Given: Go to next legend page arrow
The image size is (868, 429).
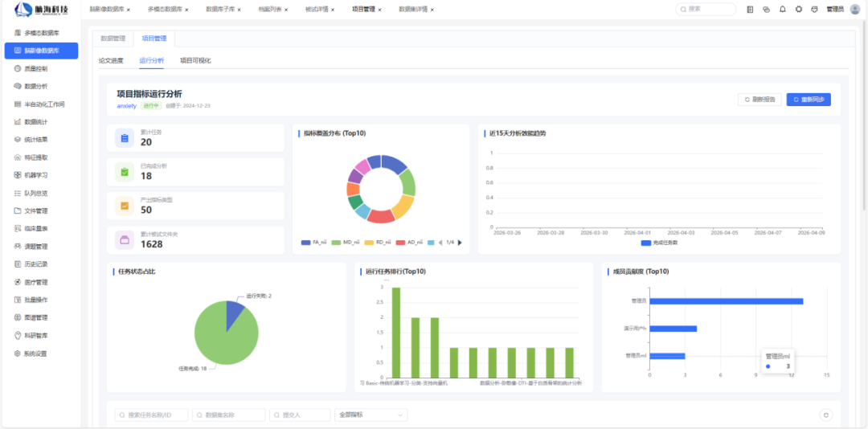Looking at the screenshot, I should point(460,243).
